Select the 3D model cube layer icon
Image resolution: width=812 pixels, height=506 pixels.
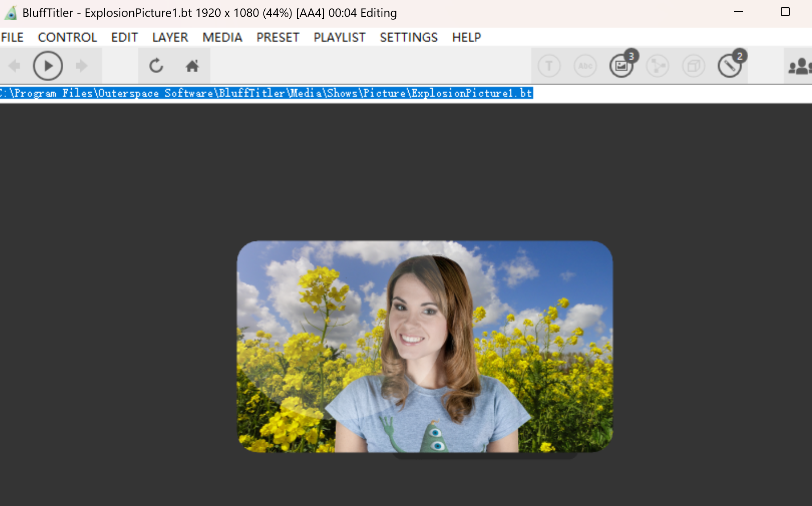pos(693,66)
